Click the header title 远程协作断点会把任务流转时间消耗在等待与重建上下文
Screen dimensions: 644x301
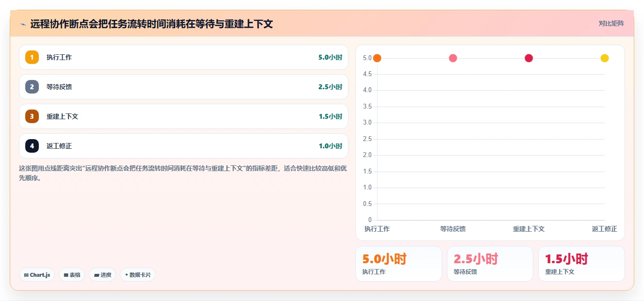(x=151, y=24)
